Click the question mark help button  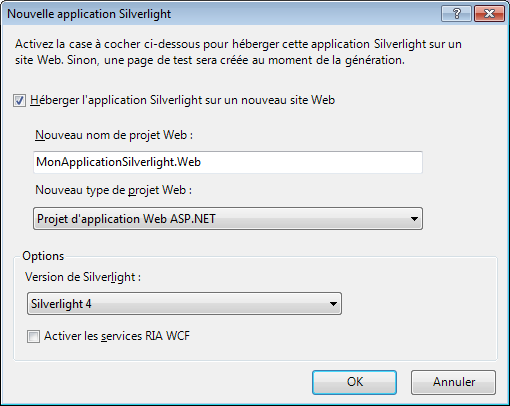tap(456, 14)
